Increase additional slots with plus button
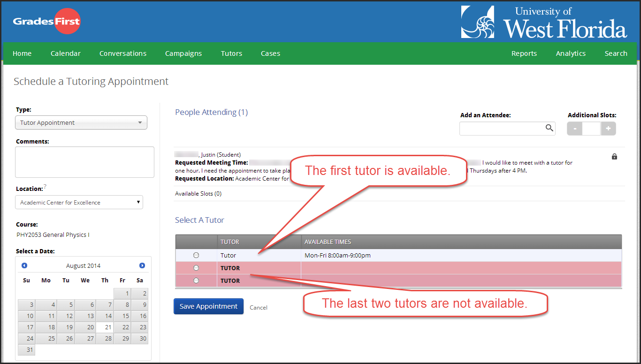This screenshot has width=641, height=364. tap(608, 129)
